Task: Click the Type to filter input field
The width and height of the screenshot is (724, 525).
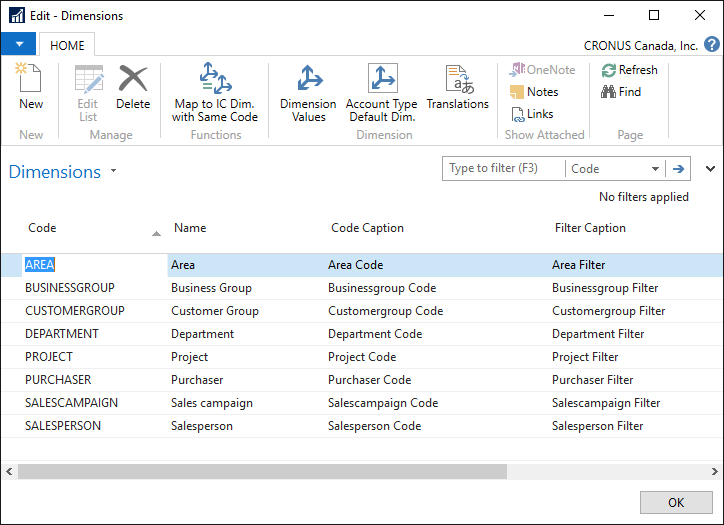Action: coord(503,169)
